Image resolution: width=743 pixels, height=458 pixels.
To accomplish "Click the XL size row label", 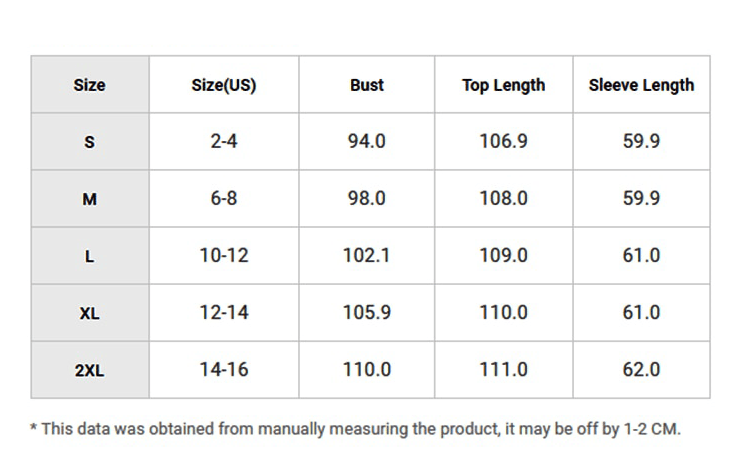I will [x=90, y=313].
